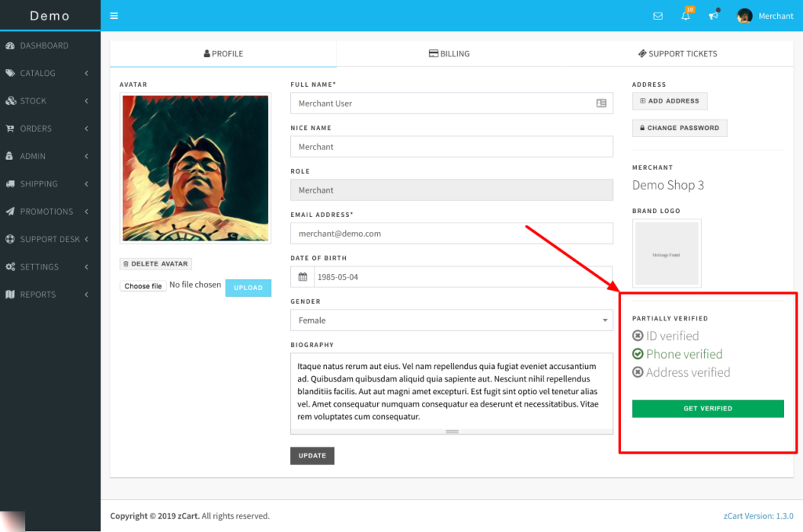Open the notifications bell icon
Viewport: 803px width, 532px height.
point(685,16)
